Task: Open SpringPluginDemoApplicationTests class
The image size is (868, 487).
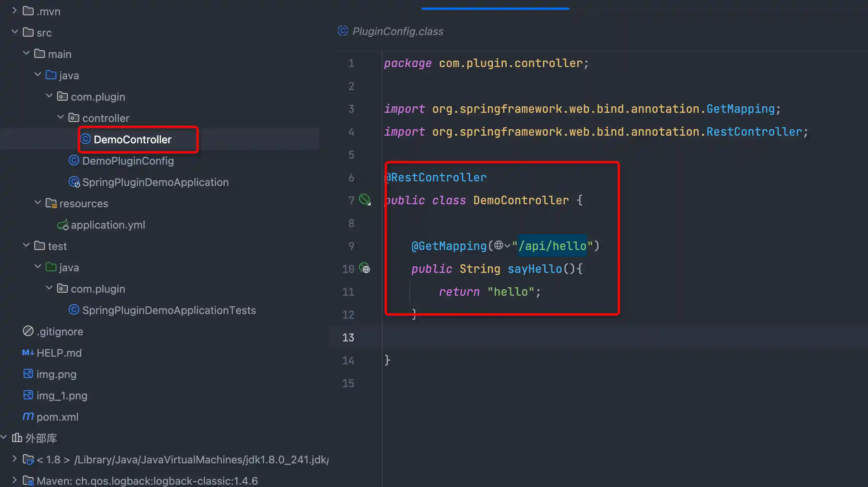Action: tap(169, 310)
